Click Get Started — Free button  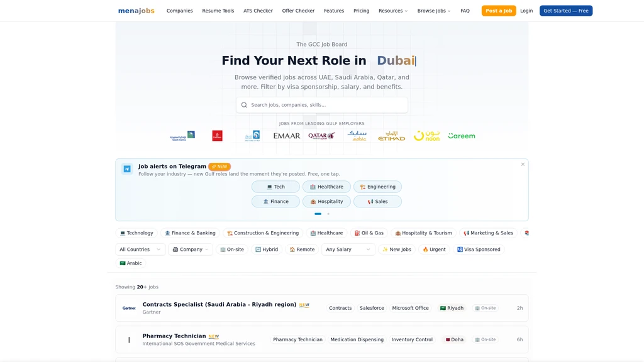[x=565, y=11]
